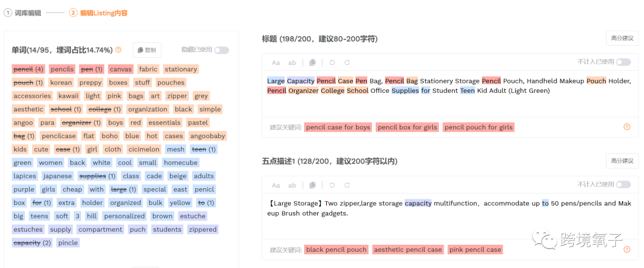Click the 'mesh' word tag

click(x=176, y=149)
